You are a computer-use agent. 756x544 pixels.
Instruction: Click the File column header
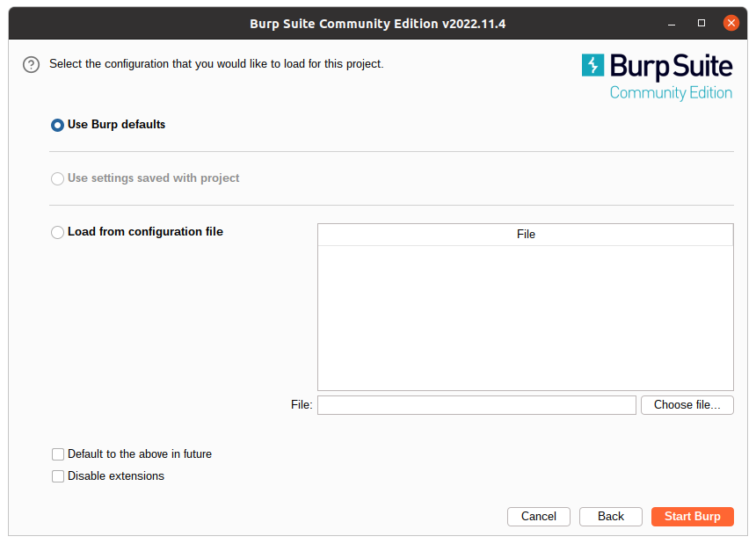click(x=526, y=235)
